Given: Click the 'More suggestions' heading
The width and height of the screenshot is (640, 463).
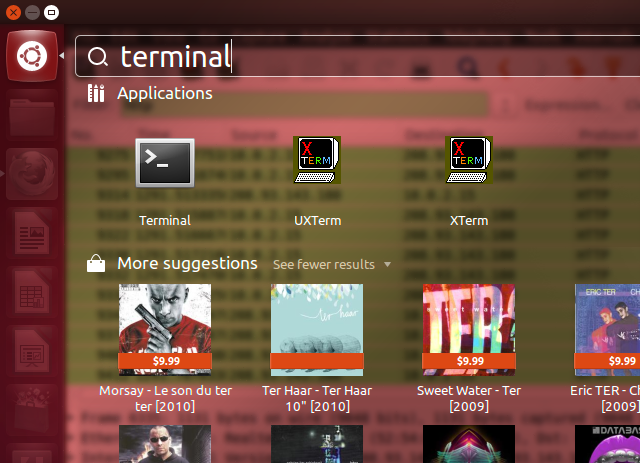Looking at the screenshot, I should tap(187, 264).
